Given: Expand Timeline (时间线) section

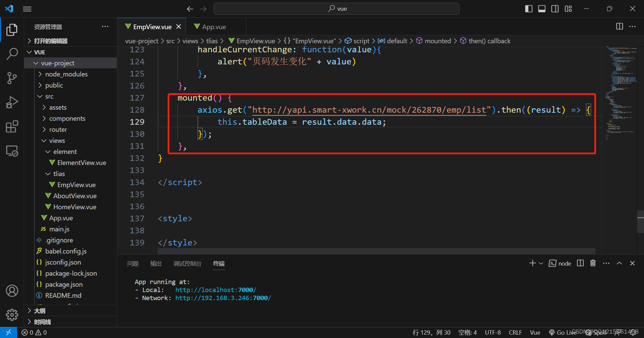Looking at the screenshot, I should coord(70,322).
